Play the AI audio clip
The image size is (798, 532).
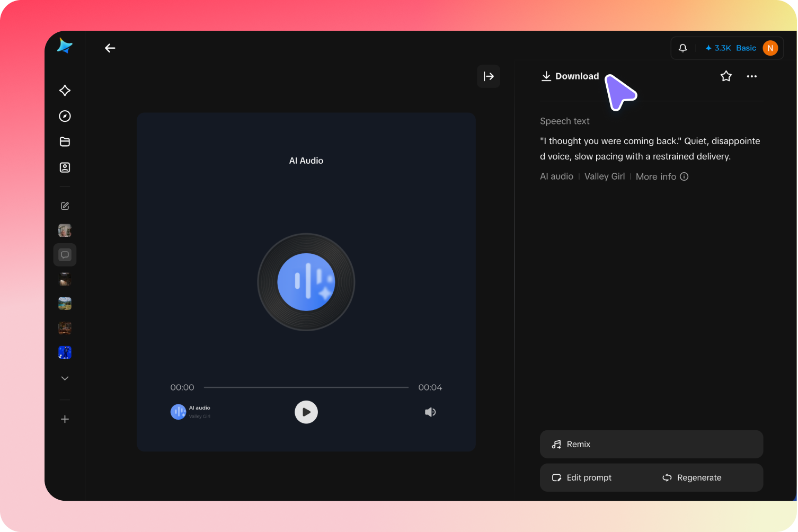click(306, 412)
